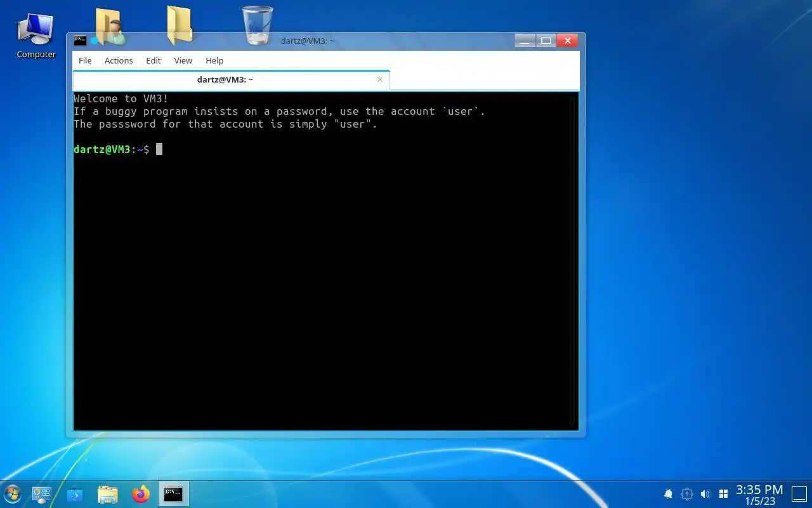Select the plain folder desktop icon
The image size is (812, 508).
[x=180, y=25]
